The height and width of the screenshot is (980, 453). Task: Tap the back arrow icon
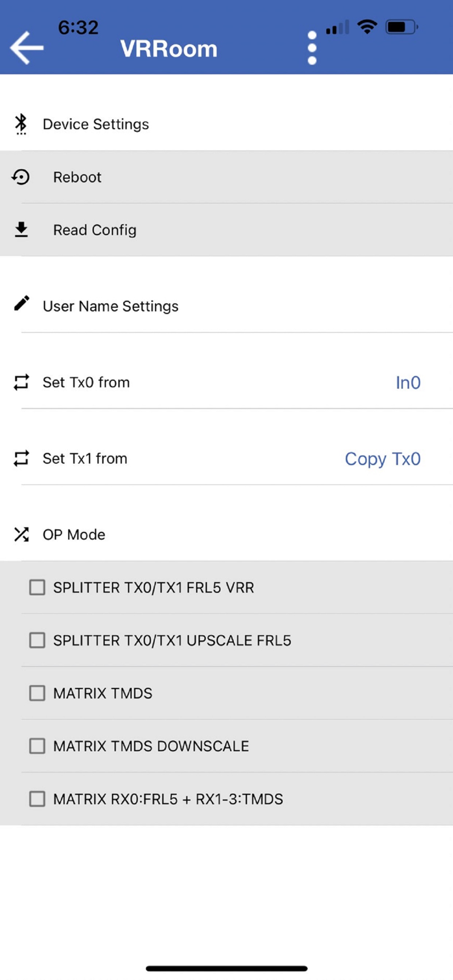(27, 48)
